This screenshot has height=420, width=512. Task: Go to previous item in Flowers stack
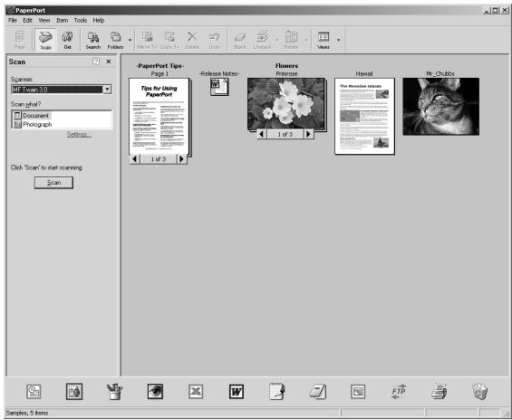point(262,134)
